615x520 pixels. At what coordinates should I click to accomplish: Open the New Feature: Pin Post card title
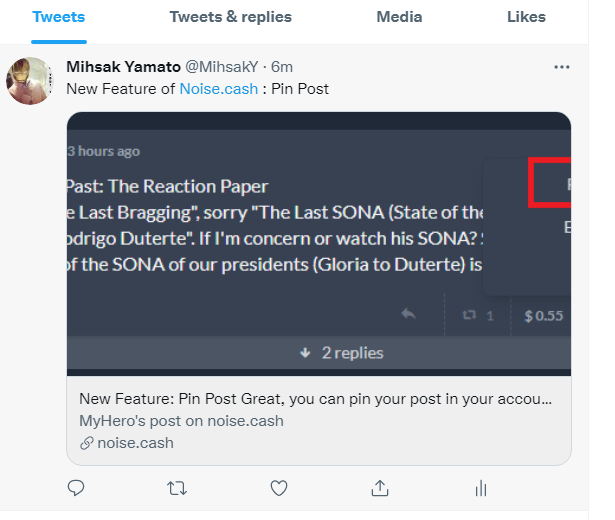point(315,399)
